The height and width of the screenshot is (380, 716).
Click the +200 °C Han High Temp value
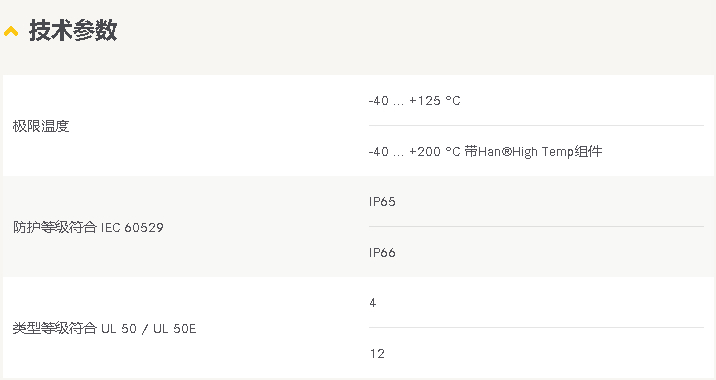pos(485,151)
